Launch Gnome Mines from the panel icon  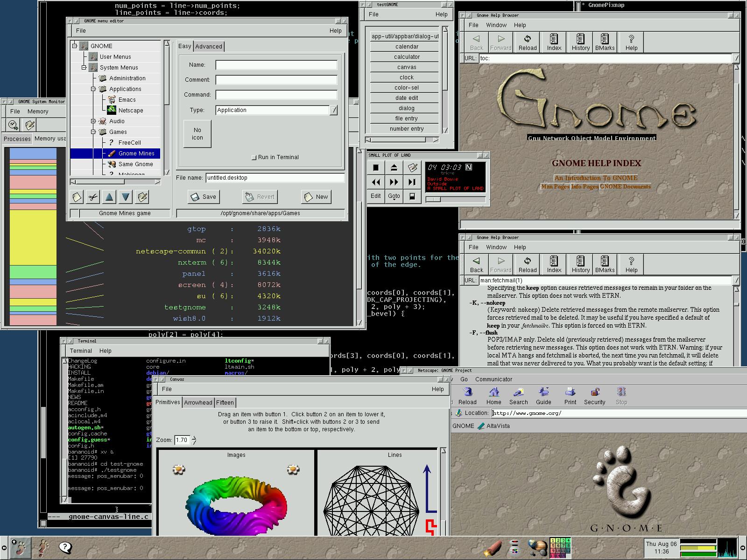(x=493, y=548)
